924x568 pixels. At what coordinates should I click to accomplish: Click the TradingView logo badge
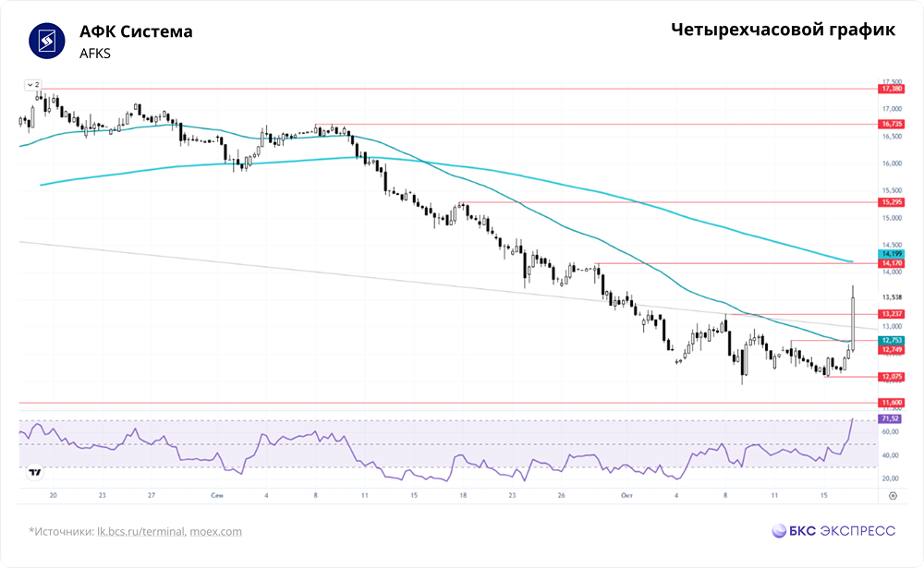pyautogui.click(x=35, y=472)
